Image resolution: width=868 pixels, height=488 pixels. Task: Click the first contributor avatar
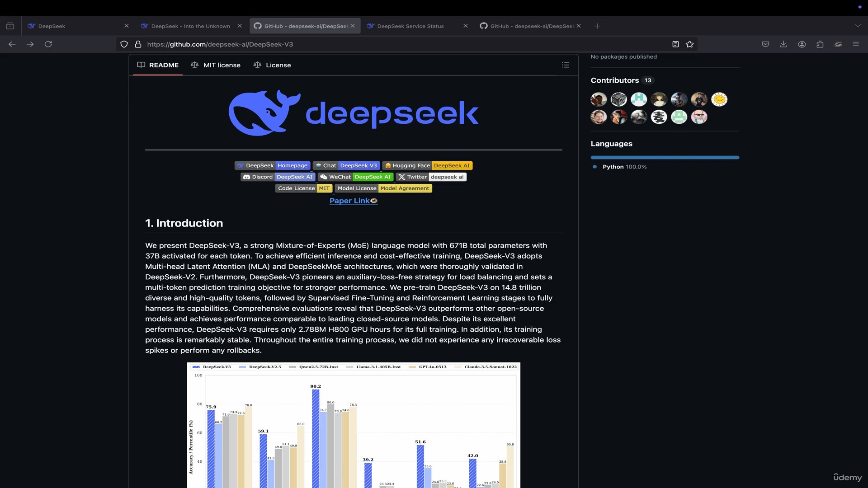(x=599, y=99)
